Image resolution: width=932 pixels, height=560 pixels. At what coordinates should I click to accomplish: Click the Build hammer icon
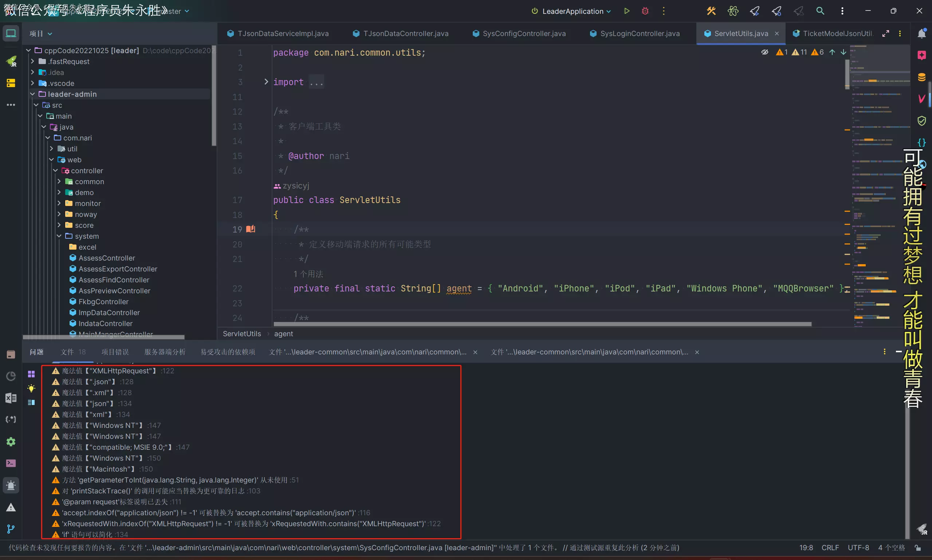[x=711, y=11]
